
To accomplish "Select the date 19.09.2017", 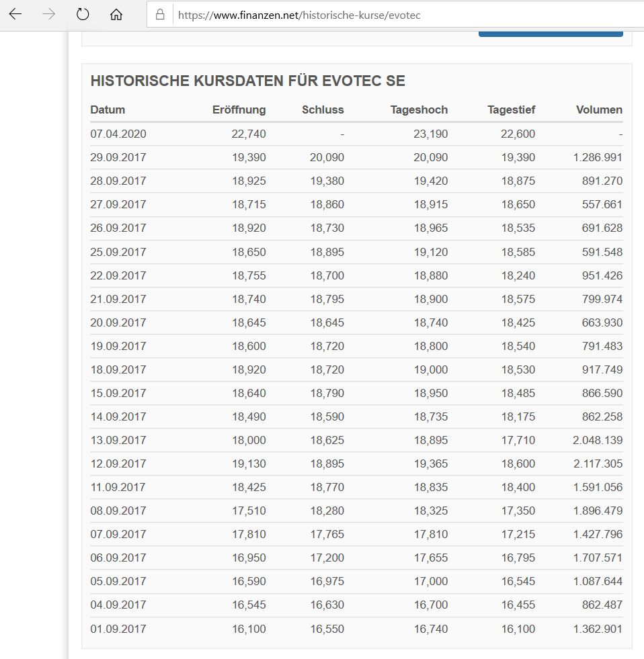I will coord(118,346).
